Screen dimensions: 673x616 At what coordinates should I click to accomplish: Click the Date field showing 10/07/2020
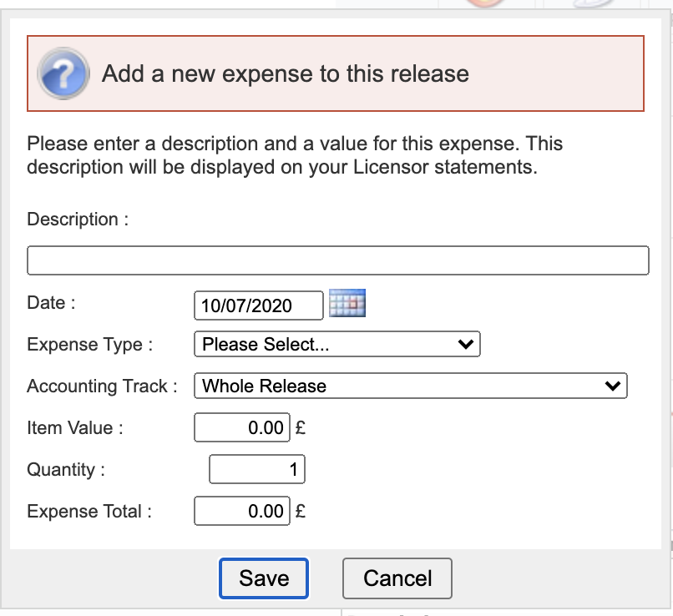[258, 305]
